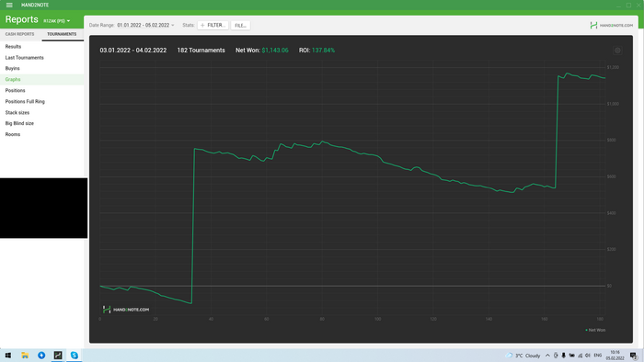Show hidden system tray icons
The height and width of the screenshot is (362, 644).
[547, 356]
